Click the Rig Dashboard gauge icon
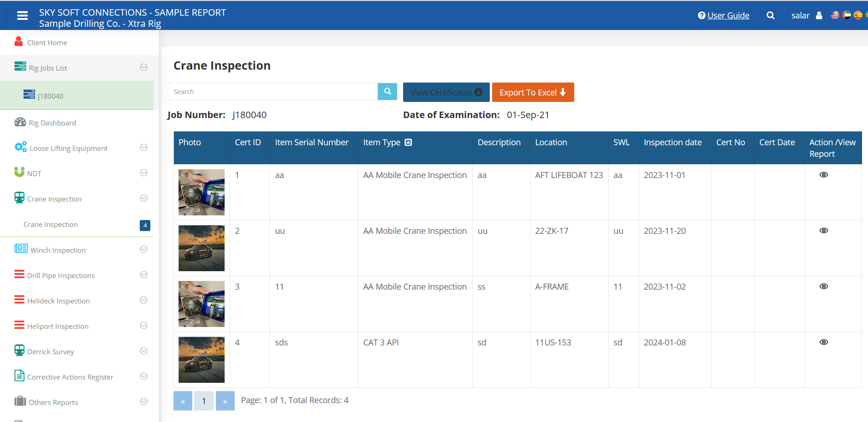 pos(20,122)
